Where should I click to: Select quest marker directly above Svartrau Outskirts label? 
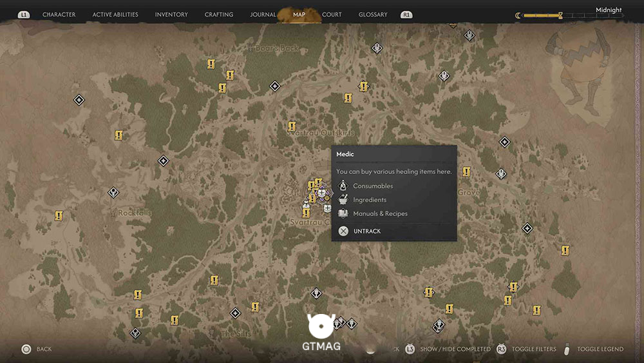tap(292, 126)
